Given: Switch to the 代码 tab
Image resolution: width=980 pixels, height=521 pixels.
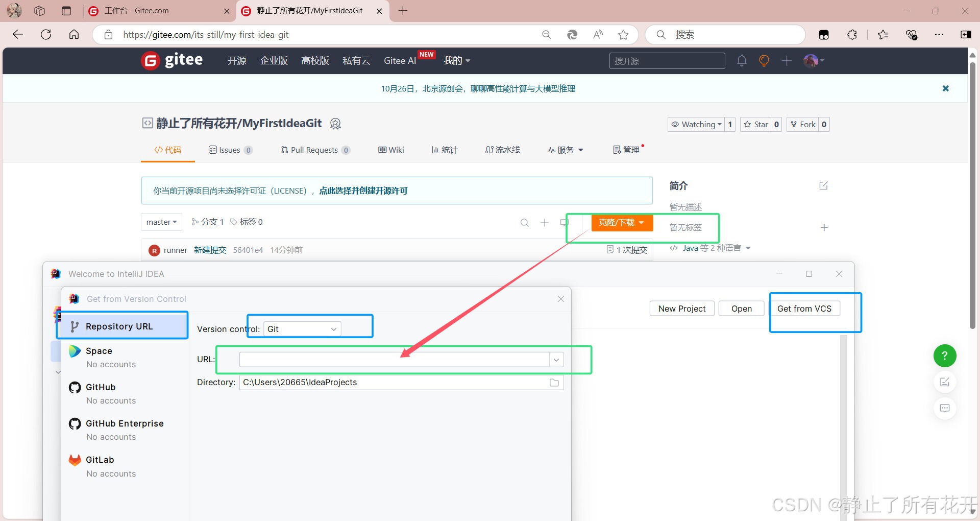Looking at the screenshot, I should click(x=167, y=150).
